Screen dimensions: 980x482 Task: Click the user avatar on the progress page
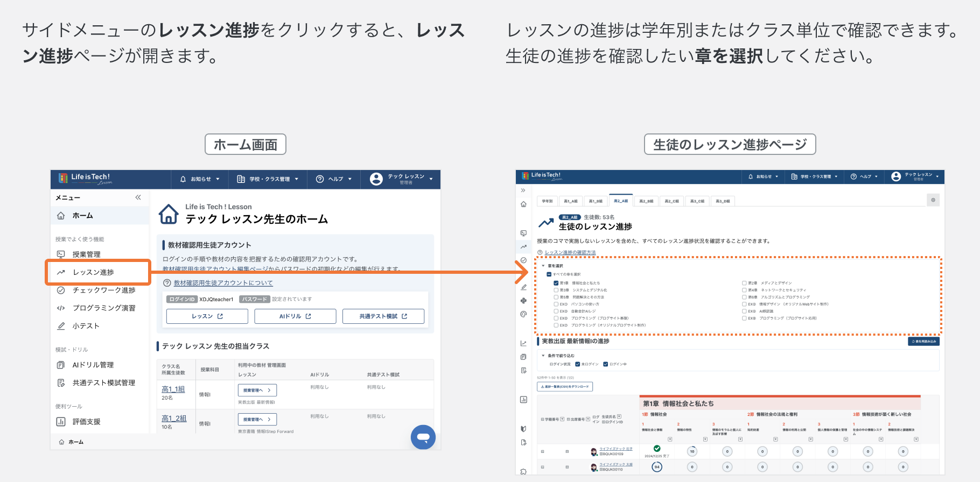coord(896,176)
